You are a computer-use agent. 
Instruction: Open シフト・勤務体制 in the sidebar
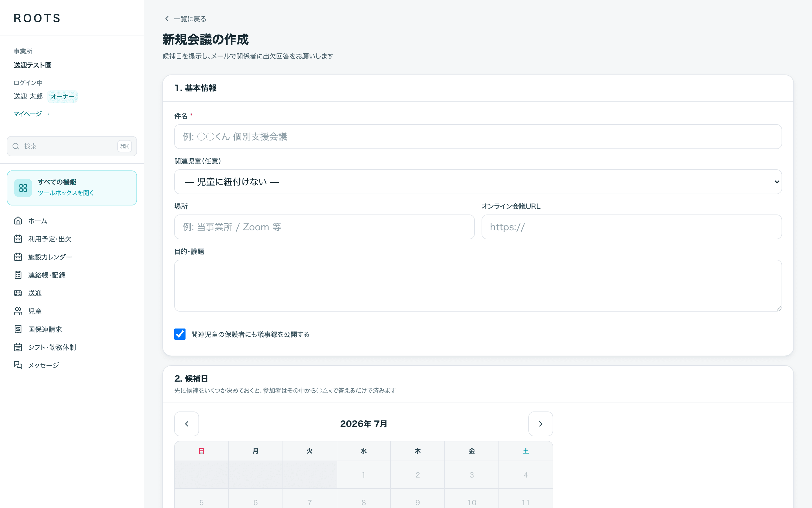[72, 347]
